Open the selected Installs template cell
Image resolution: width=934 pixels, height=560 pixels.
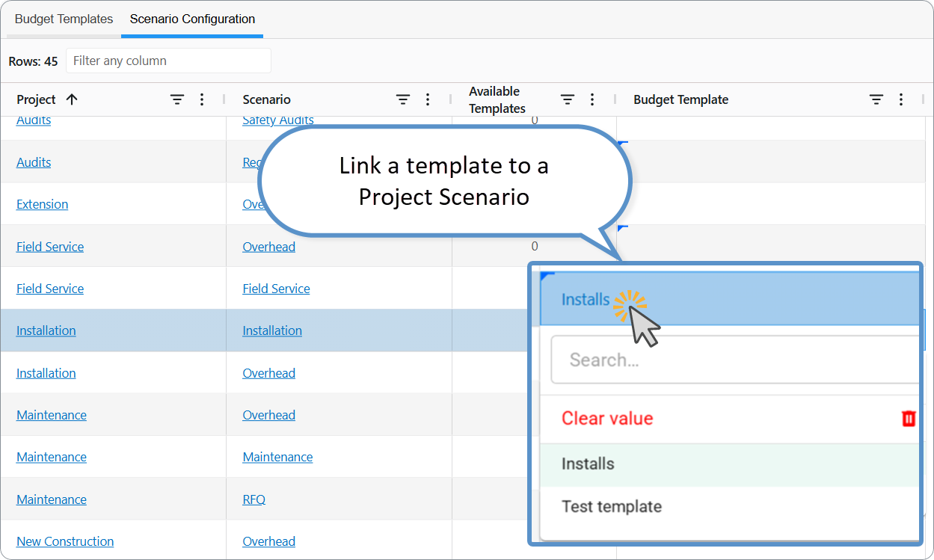pos(729,299)
